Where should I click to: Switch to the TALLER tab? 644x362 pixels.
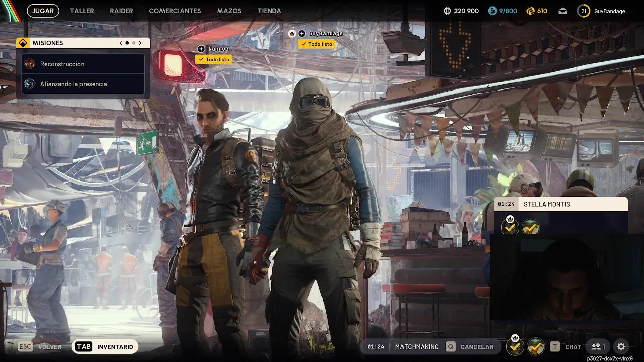coord(82,11)
